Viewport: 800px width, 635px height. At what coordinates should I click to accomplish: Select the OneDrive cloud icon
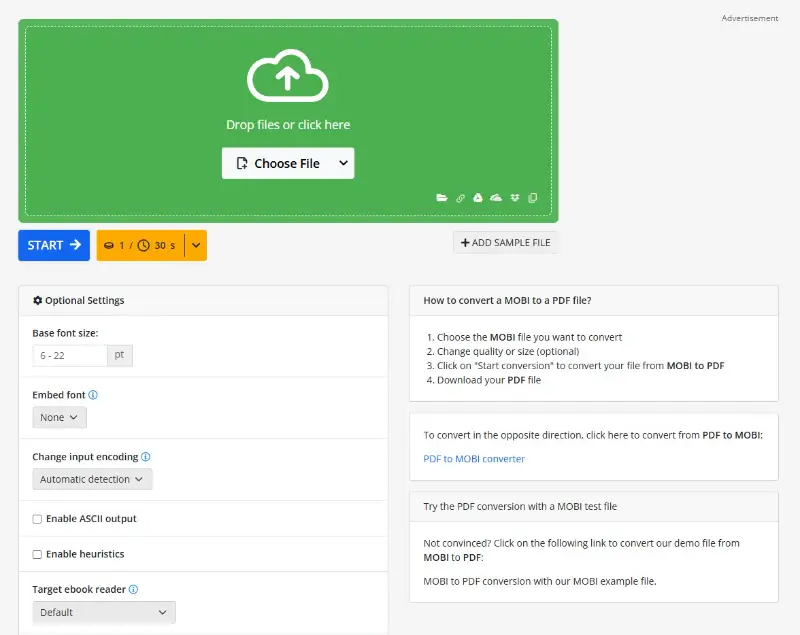pos(496,198)
